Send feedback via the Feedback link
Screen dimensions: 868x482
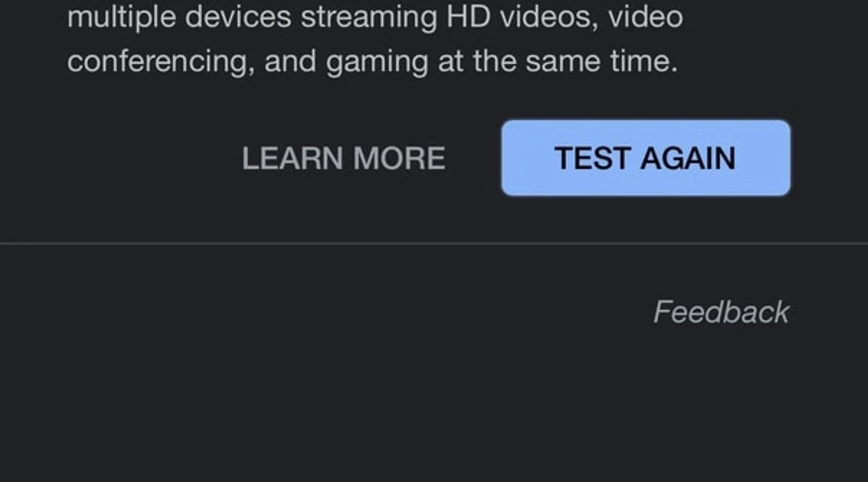(721, 312)
